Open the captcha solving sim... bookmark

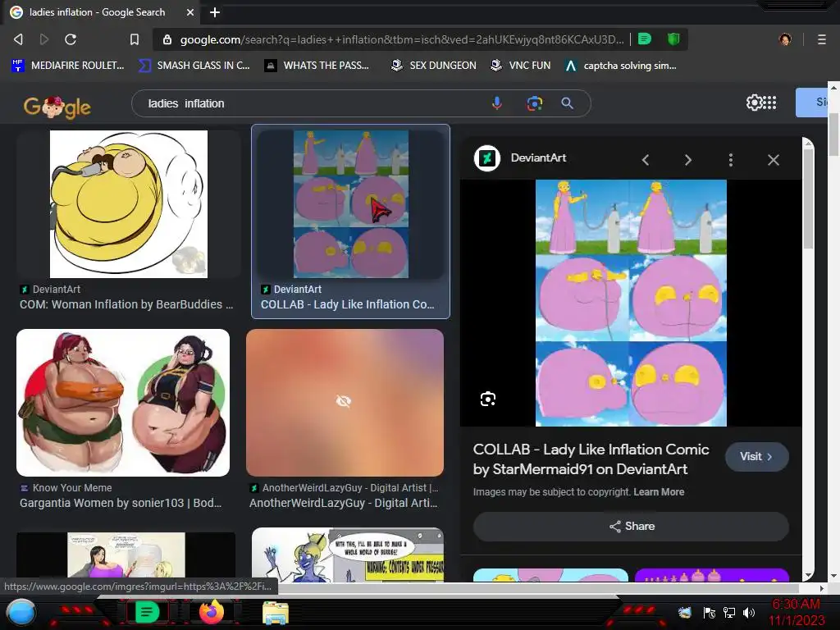(622, 66)
